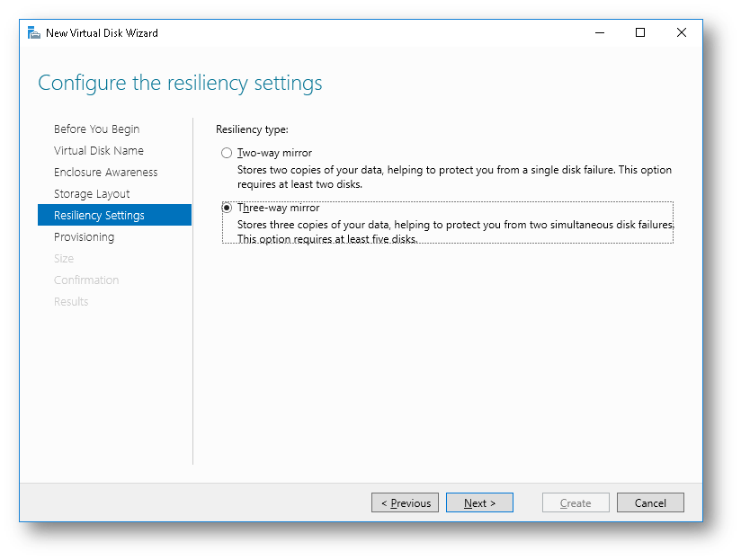
Task: Click the Create button
Action: 575,502
